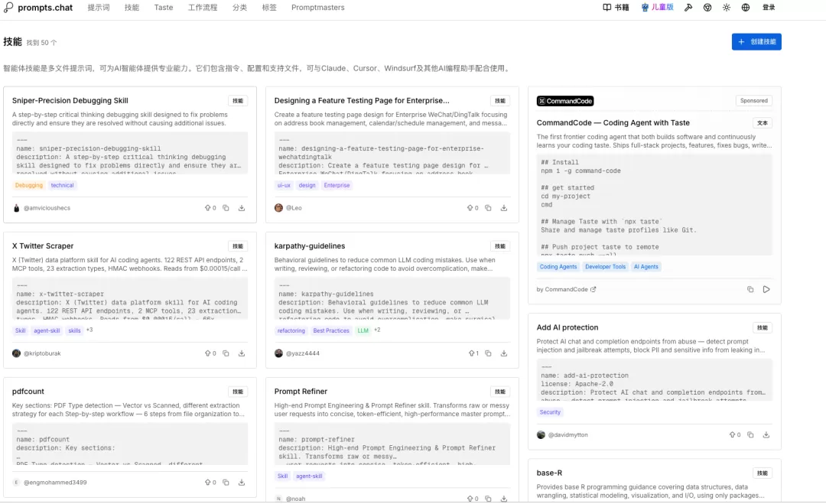This screenshot has height=504, width=826.
Task: Copy the karpathy-guidelines skill
Action: click(488, 353)
